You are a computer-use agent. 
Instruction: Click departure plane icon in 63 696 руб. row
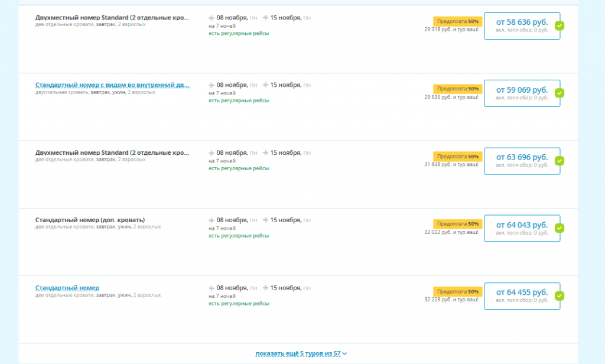[x=212, y=153]
